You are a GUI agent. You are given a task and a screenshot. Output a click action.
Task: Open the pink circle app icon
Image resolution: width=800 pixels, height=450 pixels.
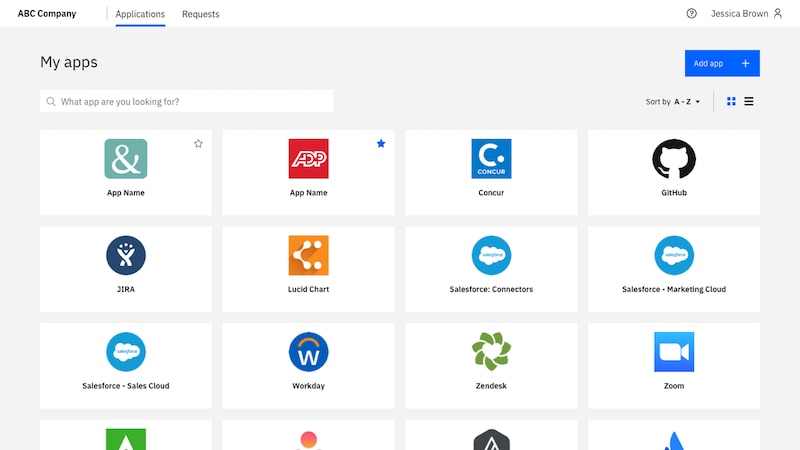coord(308,440)
